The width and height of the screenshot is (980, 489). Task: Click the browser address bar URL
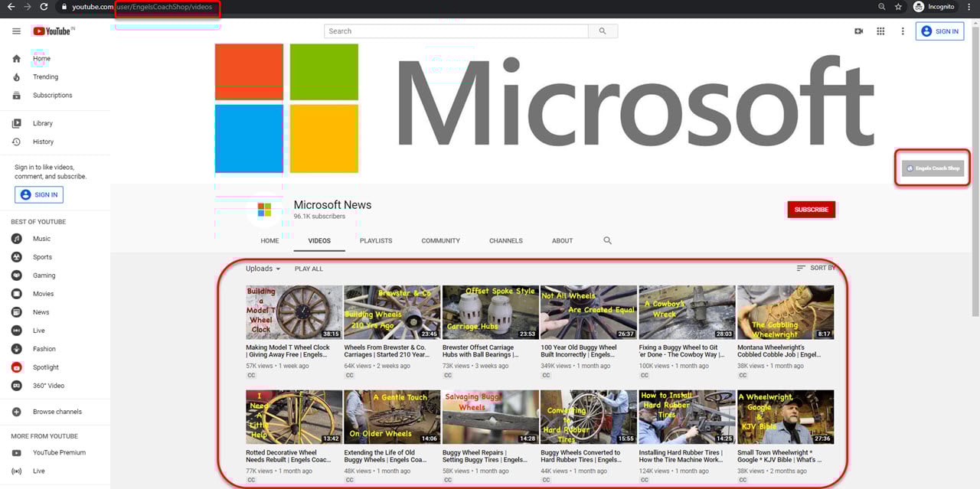pos(142,7)
